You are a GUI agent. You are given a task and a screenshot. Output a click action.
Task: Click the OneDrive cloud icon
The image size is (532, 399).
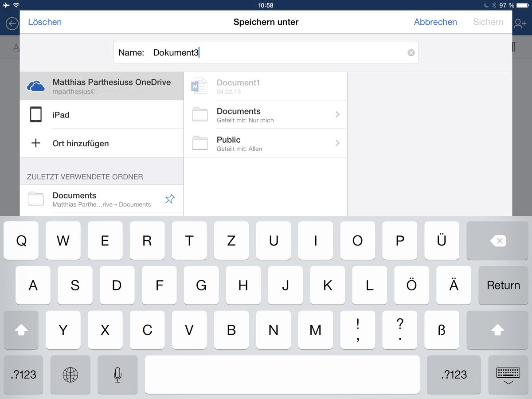(x=36, y=86)
